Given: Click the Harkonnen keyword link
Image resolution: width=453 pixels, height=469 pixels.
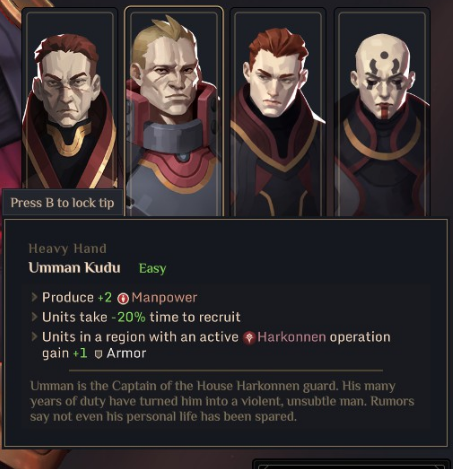Looking at the screenshot, I should 291,337.
